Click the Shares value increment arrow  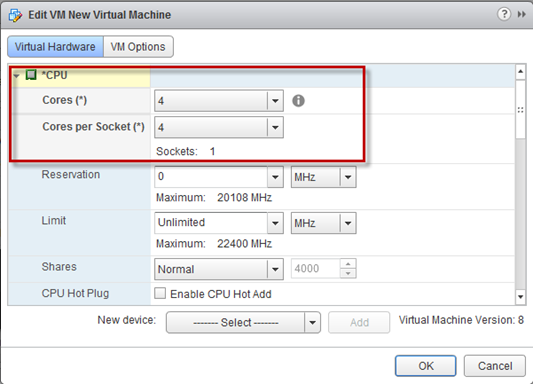click(348, 264)
